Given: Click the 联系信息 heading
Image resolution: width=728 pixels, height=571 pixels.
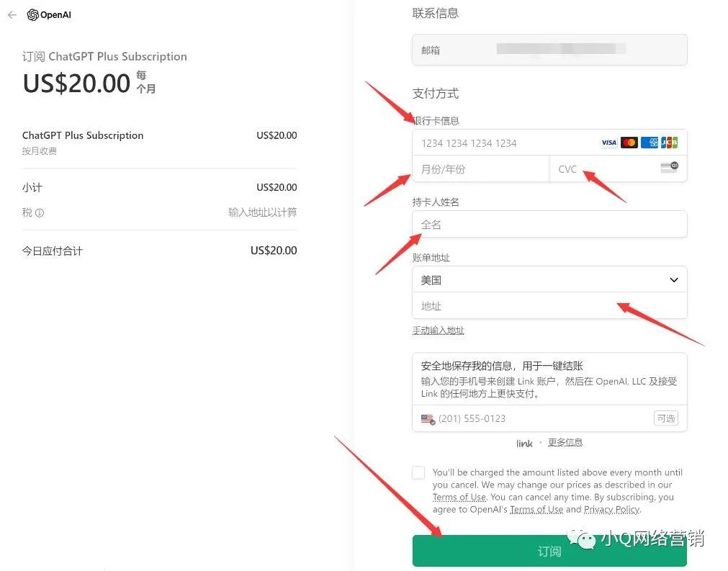Looking at the screenshot, I should tap(436, 13).
